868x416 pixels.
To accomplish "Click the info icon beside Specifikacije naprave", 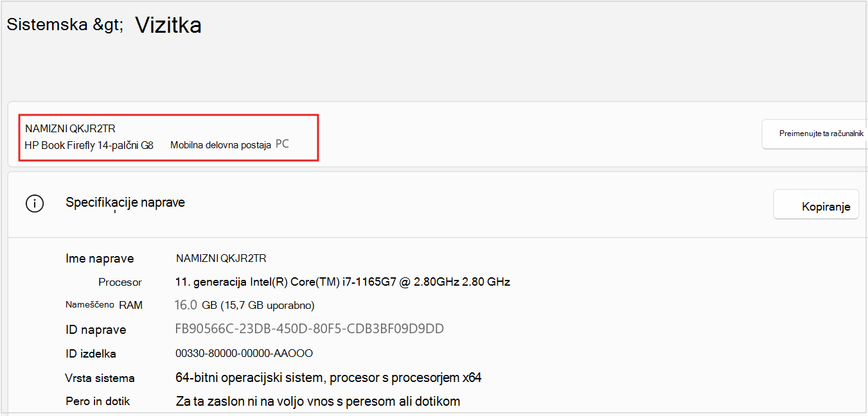I will pyautogui.click(x=35, y=204).
